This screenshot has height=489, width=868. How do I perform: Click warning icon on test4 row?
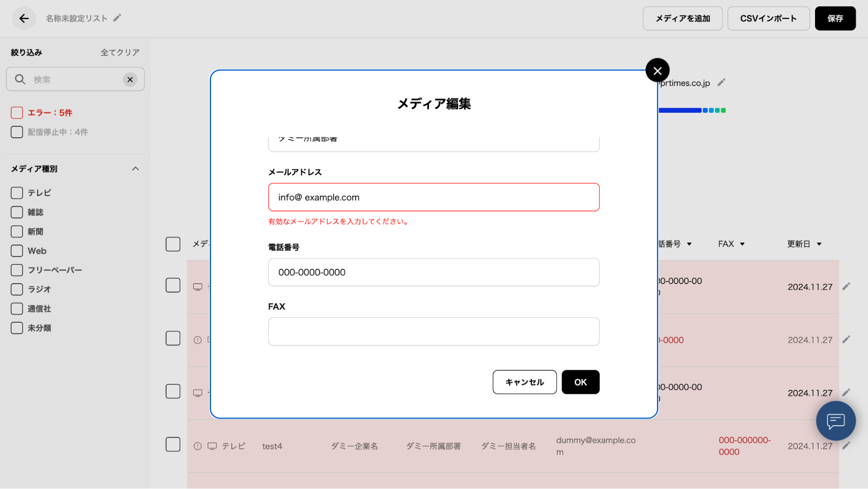pyautogui.click(x=198, y=446)
